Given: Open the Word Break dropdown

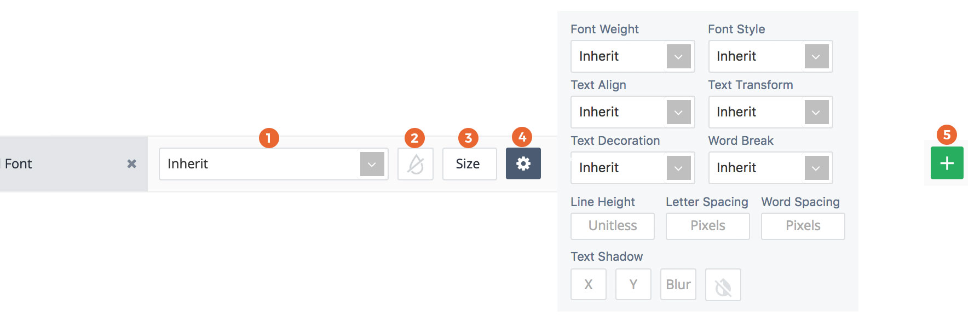Looking at the screenshot, I should click(771, 168).
